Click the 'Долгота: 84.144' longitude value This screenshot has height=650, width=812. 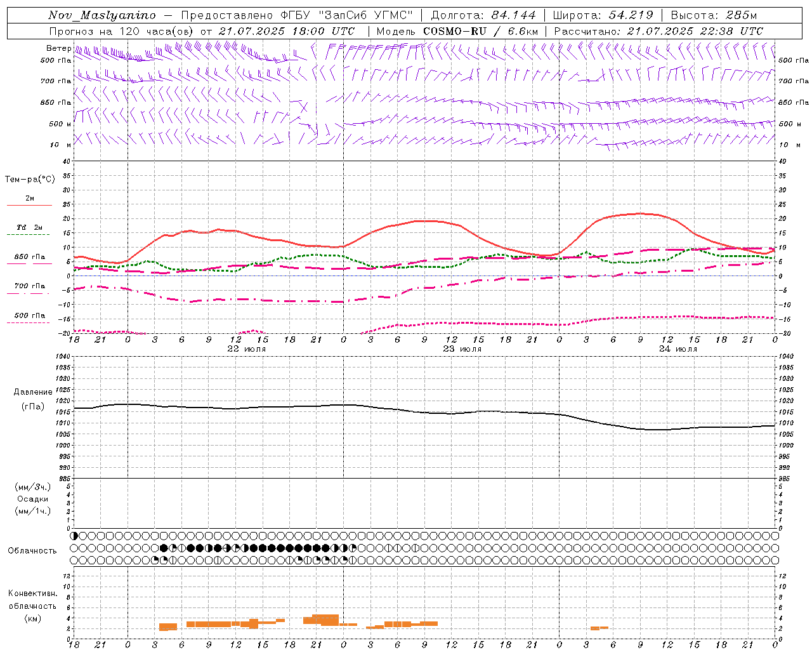click(483, 15)
